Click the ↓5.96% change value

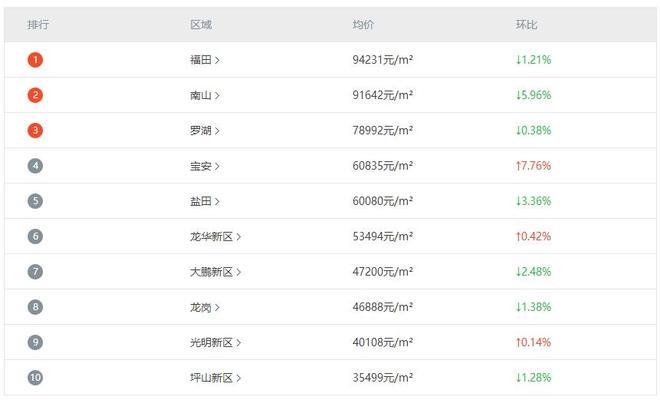tap(533, 95)
